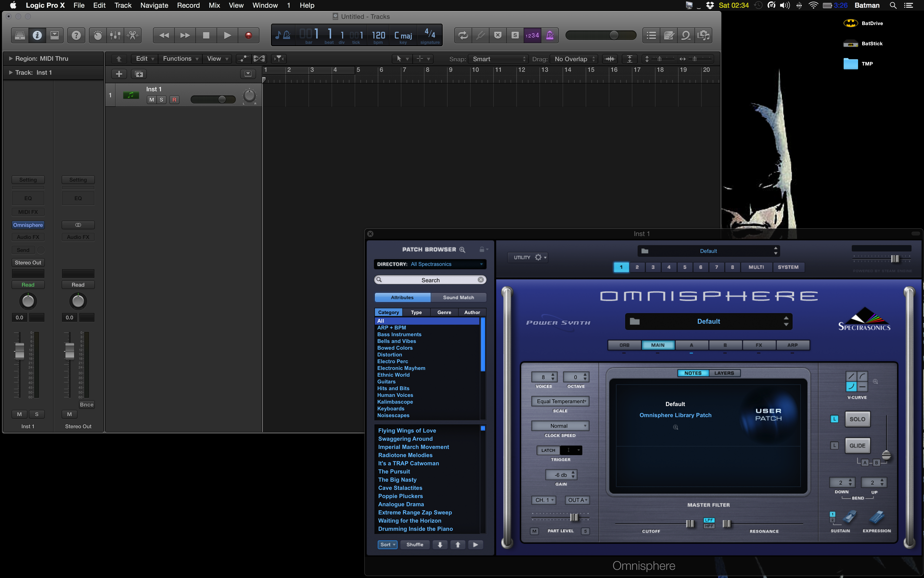The height and width of the screenshot is (578, 924).
Task: Open the Loop Browser button
Action: (x=686, y=36)
